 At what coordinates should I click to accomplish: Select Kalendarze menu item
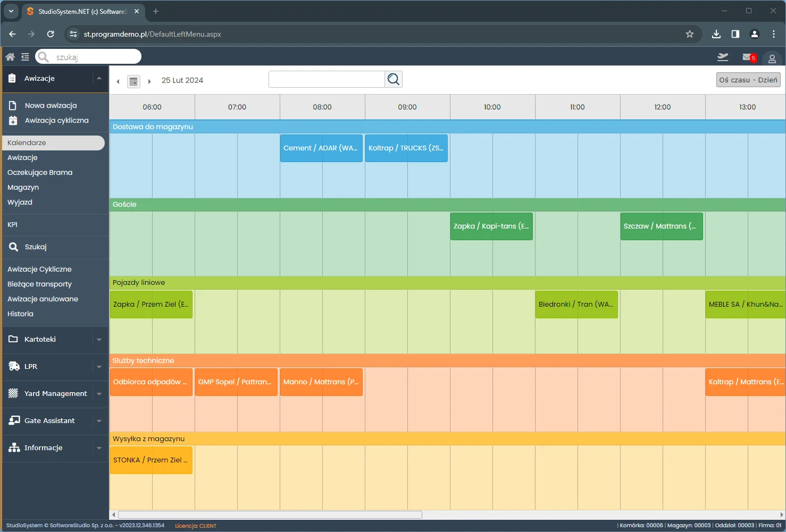coord(53,142)
